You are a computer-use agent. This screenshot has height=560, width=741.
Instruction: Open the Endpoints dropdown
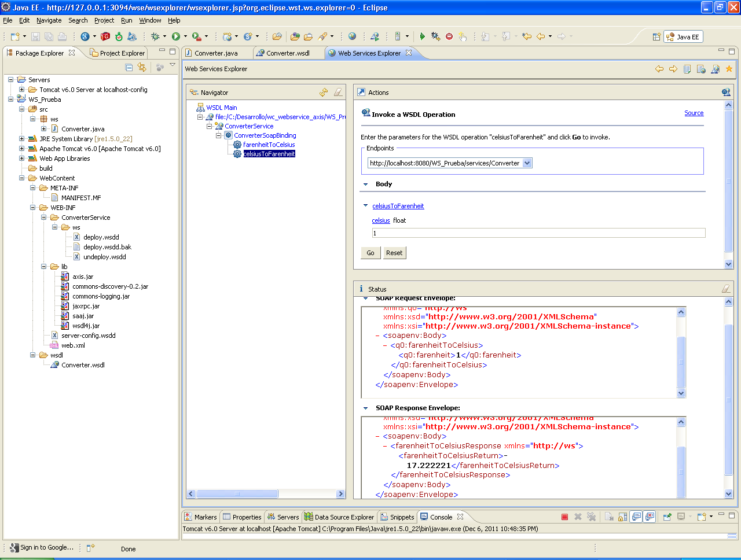[x=527, y=163]
